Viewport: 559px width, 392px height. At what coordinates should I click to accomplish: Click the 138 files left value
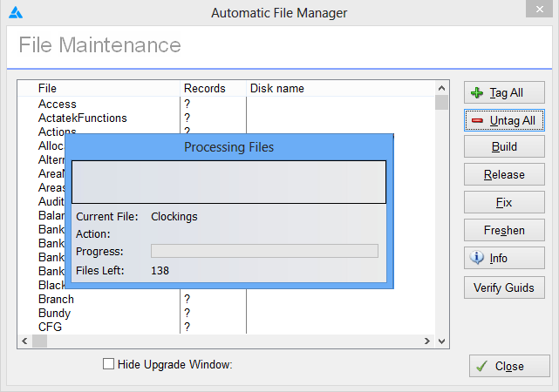point(160,271)
